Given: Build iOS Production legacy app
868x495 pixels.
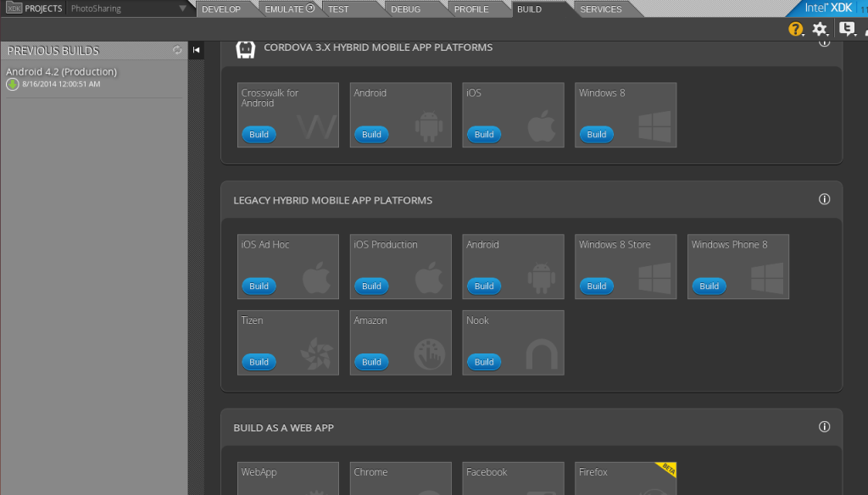Looking at the screenshot, I should 371,286.
